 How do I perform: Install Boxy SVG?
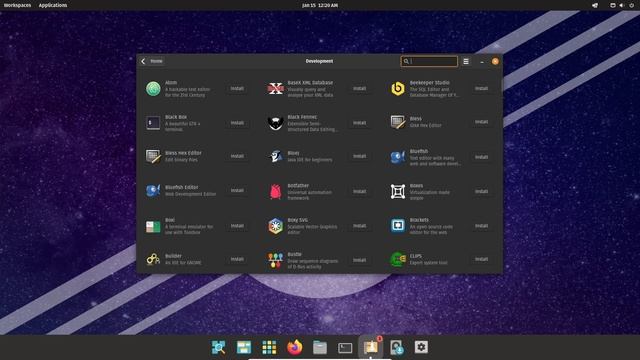360,226
